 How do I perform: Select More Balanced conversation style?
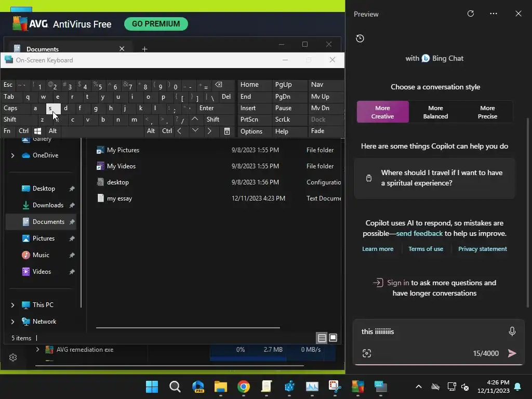435,112
